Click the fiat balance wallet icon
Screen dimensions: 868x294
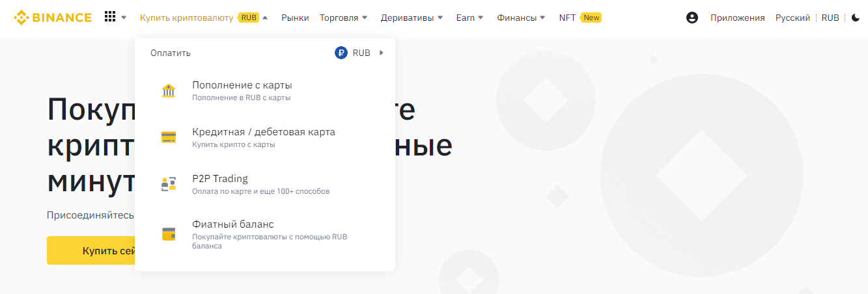click(x=169, y=234)
